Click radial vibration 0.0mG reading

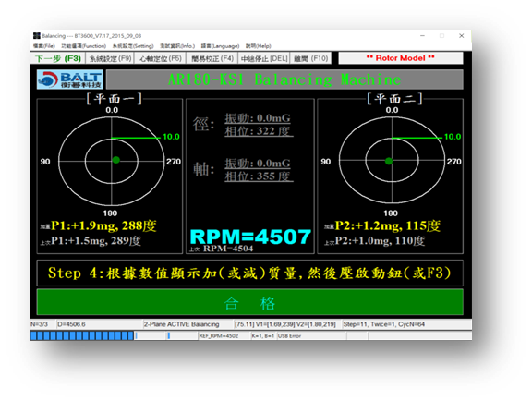point(258,118)
